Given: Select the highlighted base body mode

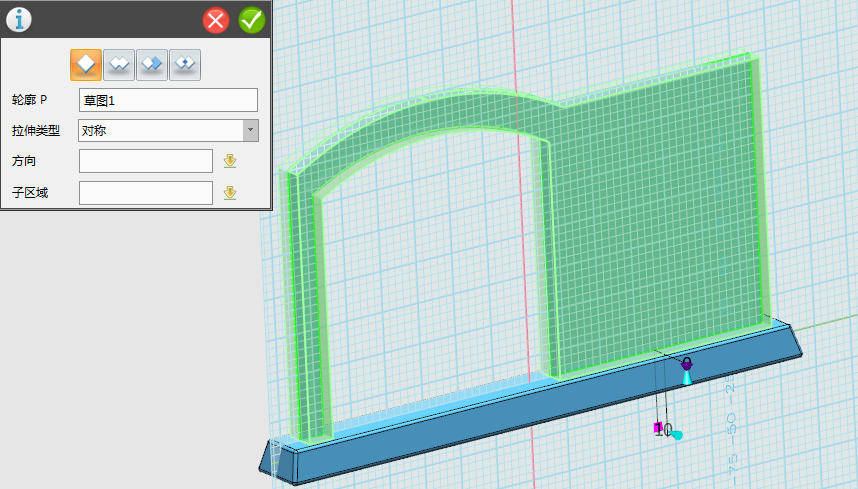Looking at the screenshot, I should coord(86,64).
